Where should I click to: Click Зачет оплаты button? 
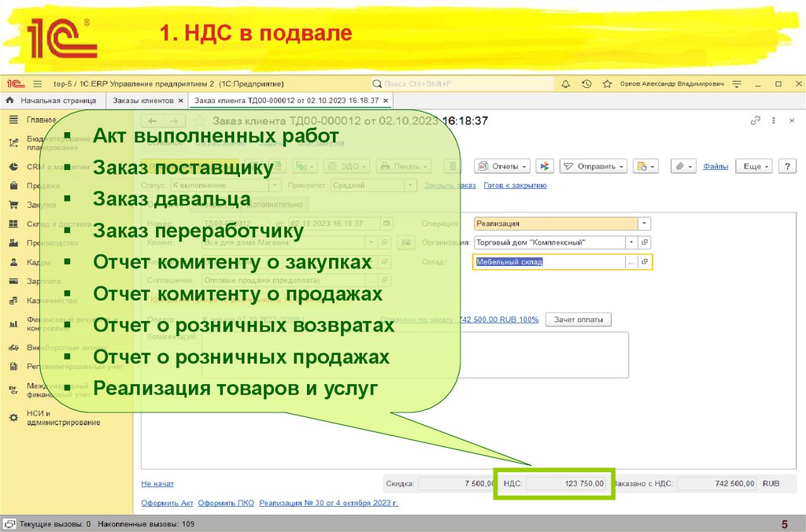click(579, 320)
